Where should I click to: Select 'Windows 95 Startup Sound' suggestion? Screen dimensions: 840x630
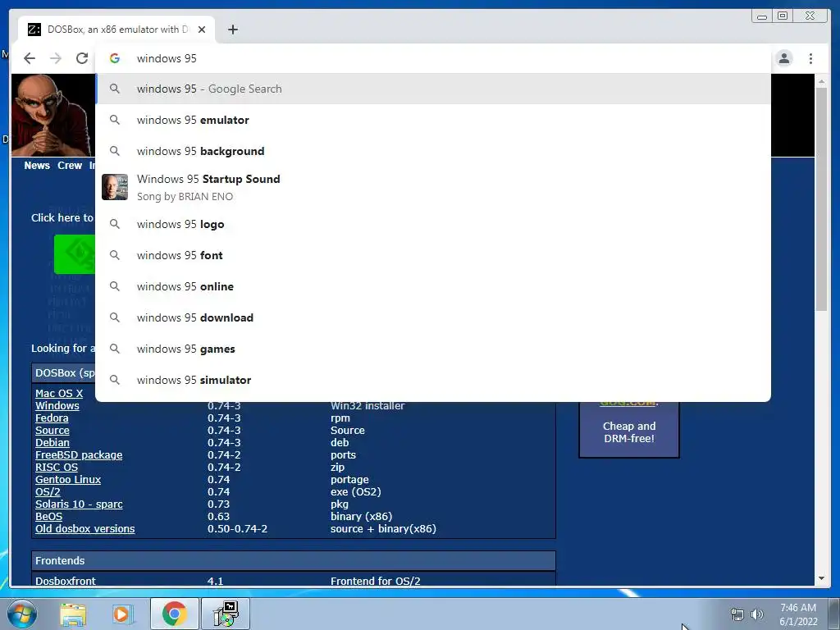click(433, 187)
